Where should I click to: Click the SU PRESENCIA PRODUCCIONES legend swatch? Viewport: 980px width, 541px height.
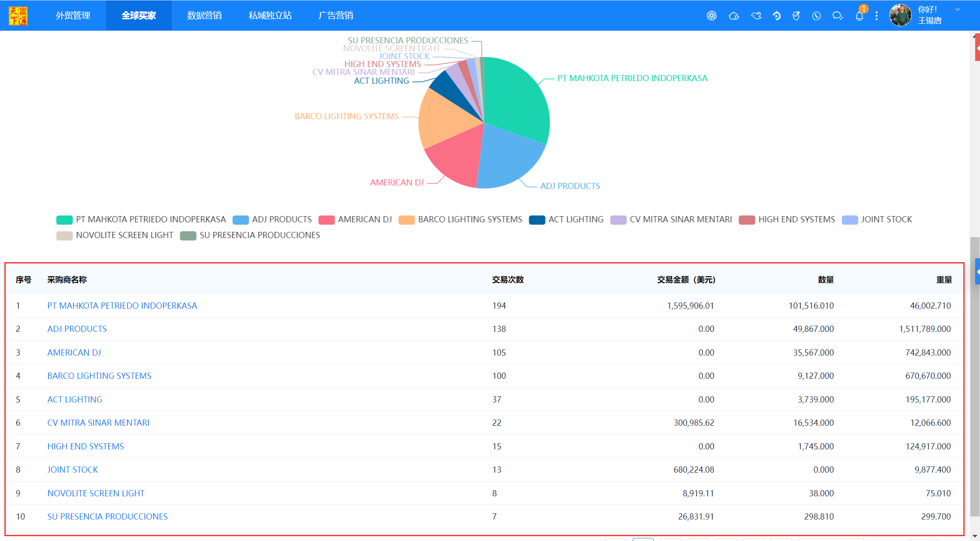click(188, 235)
